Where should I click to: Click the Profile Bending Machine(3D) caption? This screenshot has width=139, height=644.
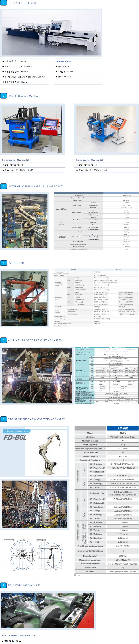click(x=16, y=160)
